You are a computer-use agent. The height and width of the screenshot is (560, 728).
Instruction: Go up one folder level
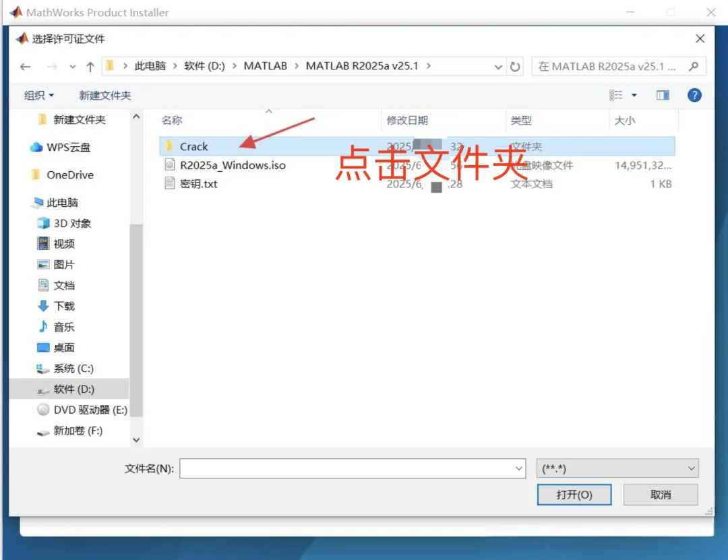pyautogui.click(x=90, y=67)
